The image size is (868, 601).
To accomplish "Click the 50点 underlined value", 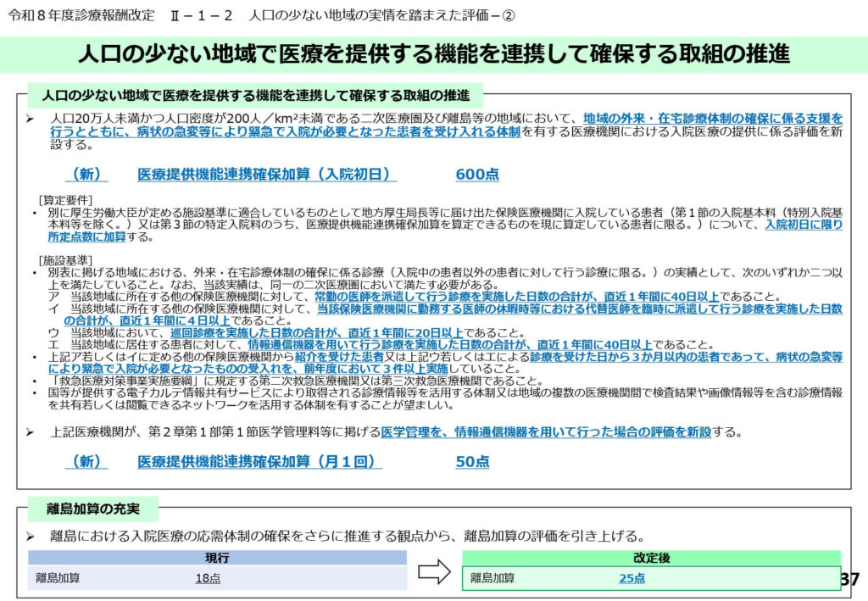I will [472, 462].
